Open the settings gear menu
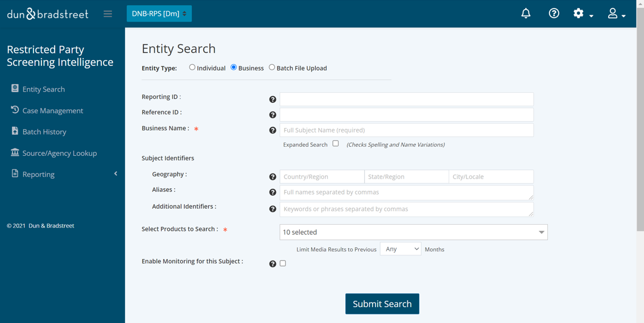This screenshot has height=323, width=644. (x=582, y=14)
